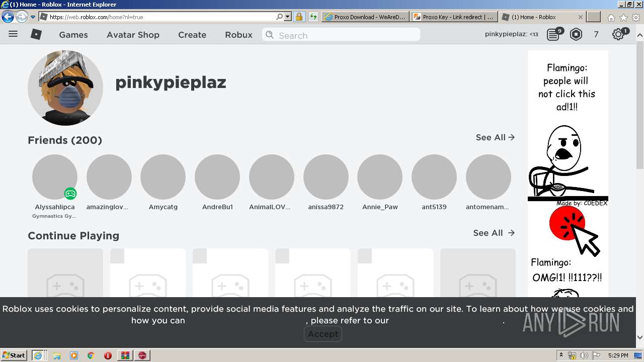
Task: Open friend antomenam... avatar
Action: pos(489,177)
